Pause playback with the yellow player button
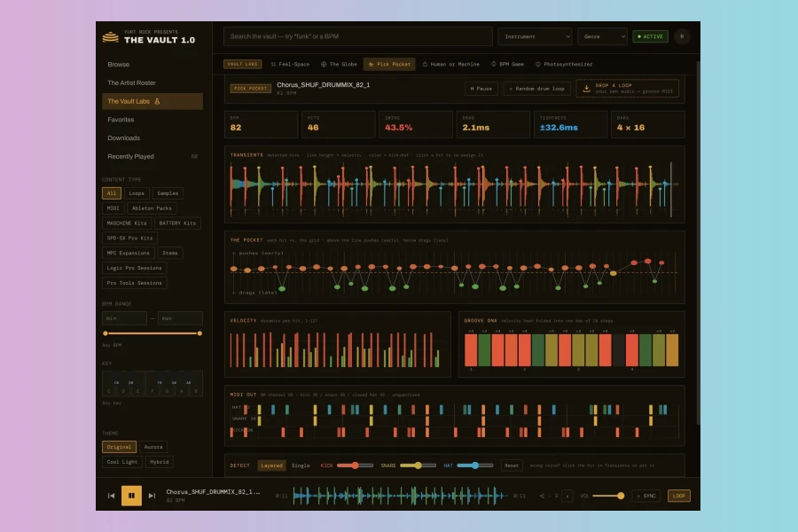 point(131,496)
